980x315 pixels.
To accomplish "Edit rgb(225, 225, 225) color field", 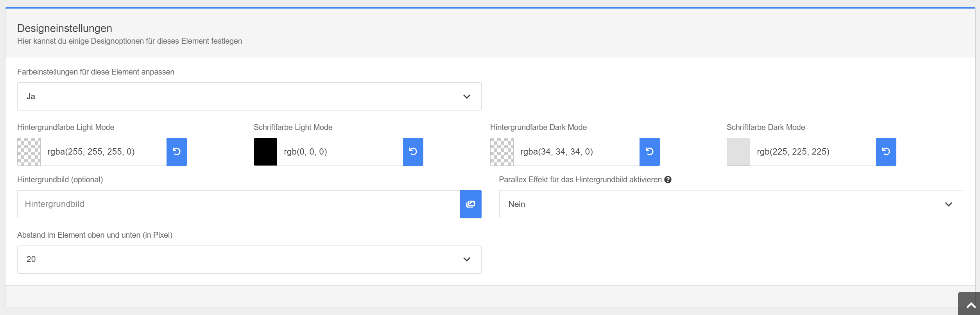I will click(813, 152).
